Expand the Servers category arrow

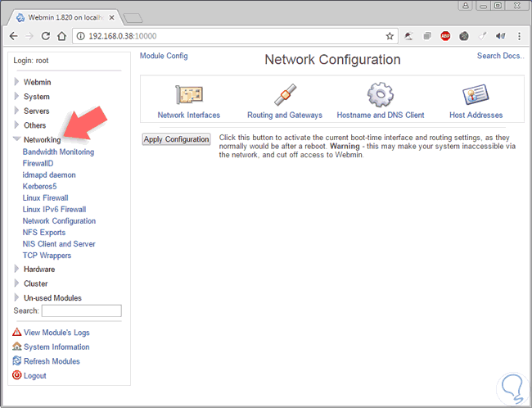click(x=16, y=111)
